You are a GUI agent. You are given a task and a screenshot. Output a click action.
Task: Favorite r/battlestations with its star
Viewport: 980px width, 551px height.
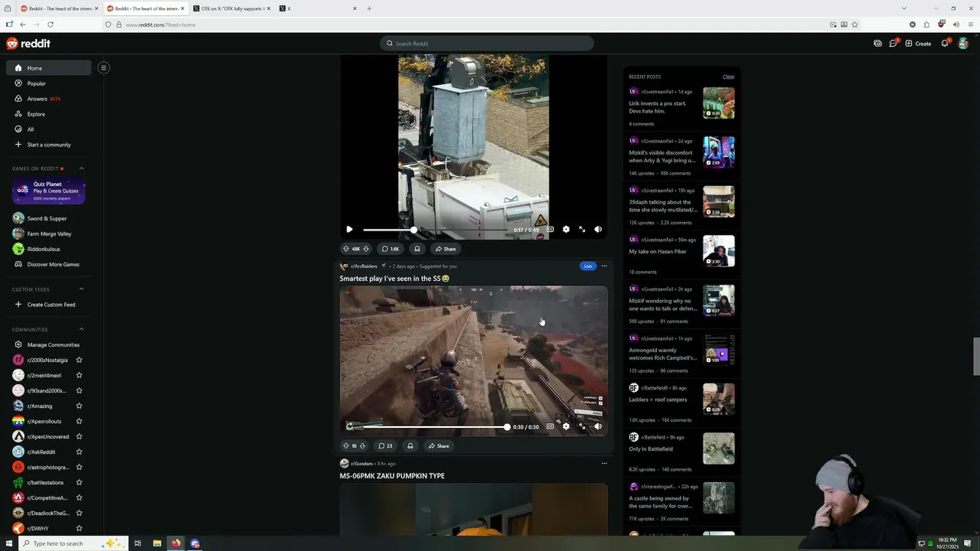(79, 483)
